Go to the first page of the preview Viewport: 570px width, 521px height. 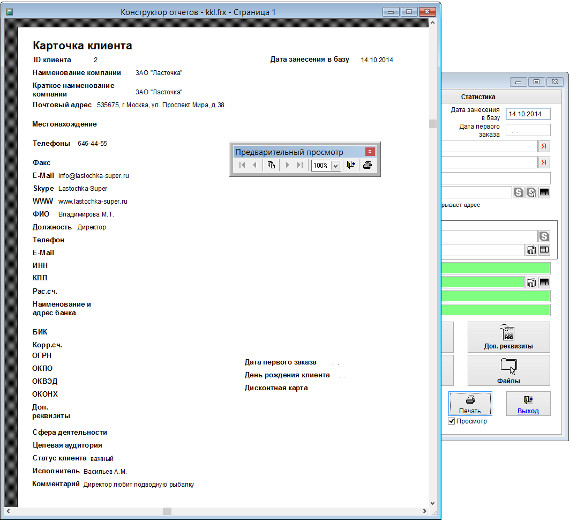pyautogui.click(x=242, y=165)
